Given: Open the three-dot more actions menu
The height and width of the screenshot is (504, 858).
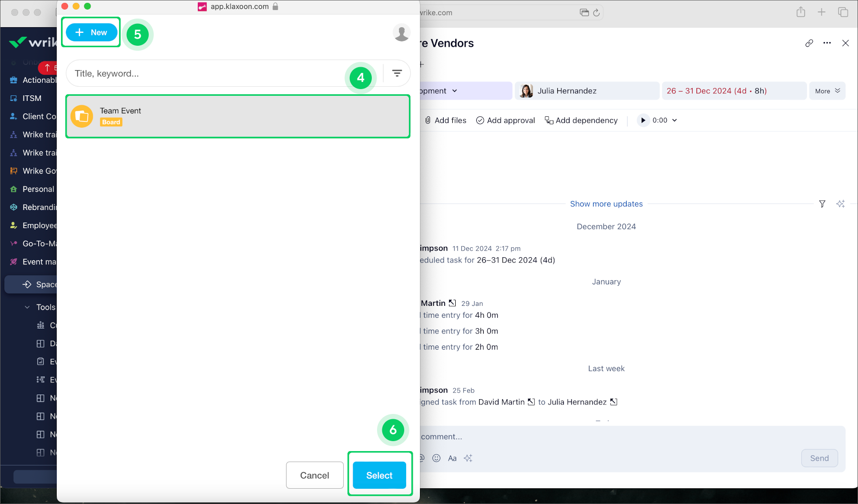Looking at the screenshot, I should pyautogui.click(x=827, y=43).
